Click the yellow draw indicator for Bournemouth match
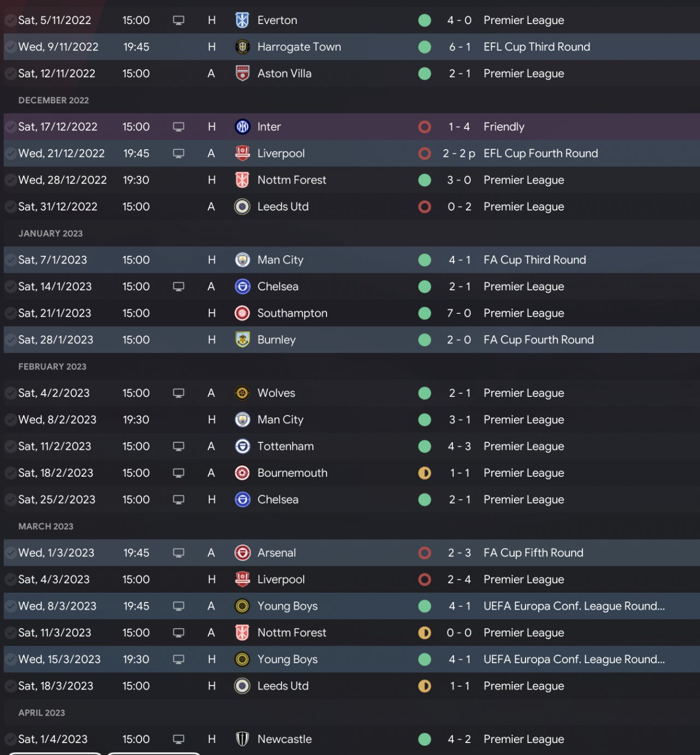700x755 pixels. point(424,473)
